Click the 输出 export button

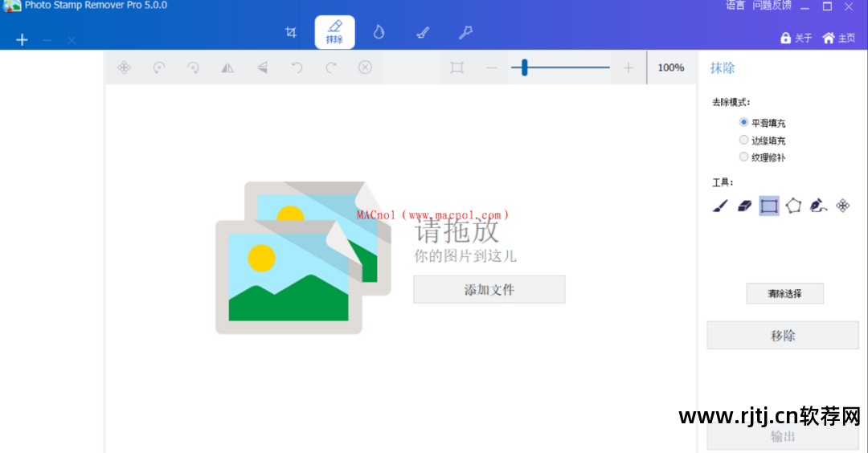tap(783, 436)
